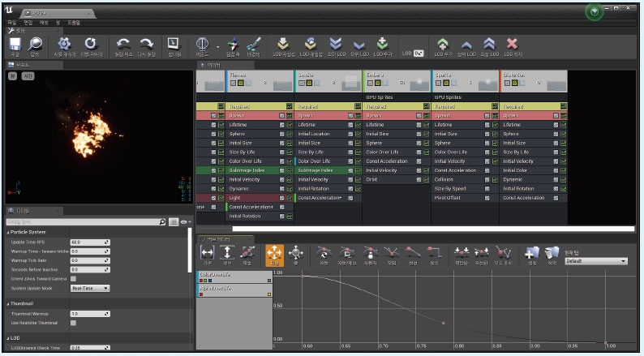This screenshot has height=356, width=644.
Task: Click the Update Time FPS value field
Action: click(90, 242)
